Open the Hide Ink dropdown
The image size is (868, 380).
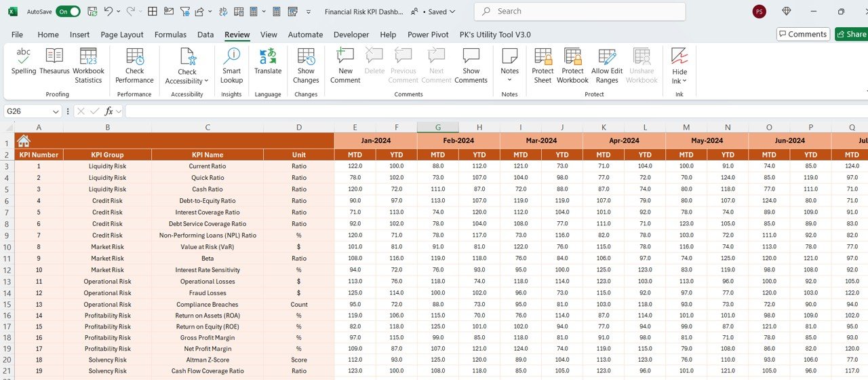pos(684,81)
